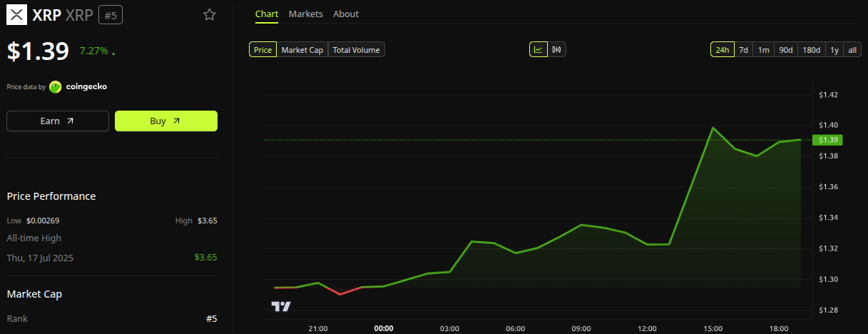Click the Rank row label
Screen dimensions: 868x334
click(17, 319)
